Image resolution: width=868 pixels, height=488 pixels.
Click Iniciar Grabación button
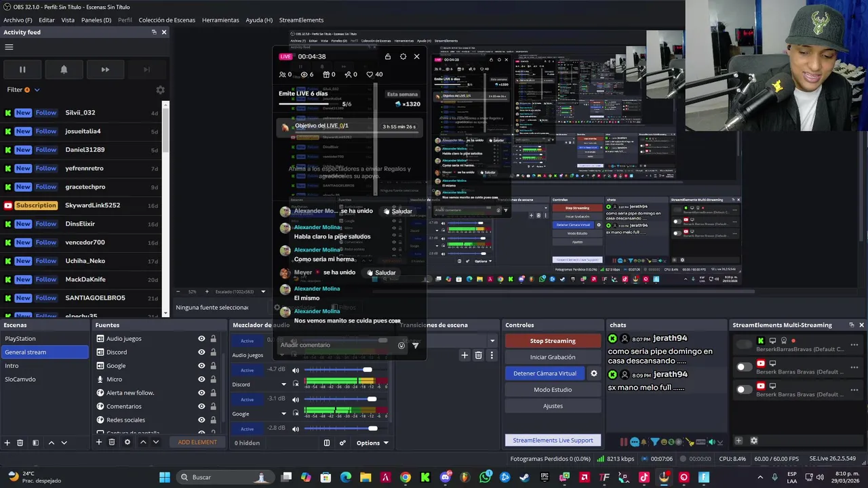553,357
